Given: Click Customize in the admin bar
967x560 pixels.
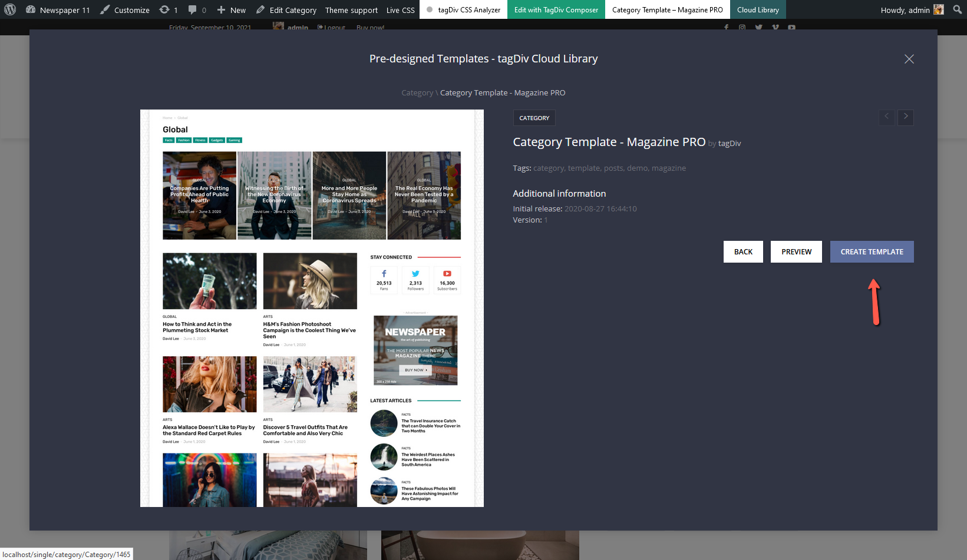Looking at the screenshot, I should [x=125, y=9].
